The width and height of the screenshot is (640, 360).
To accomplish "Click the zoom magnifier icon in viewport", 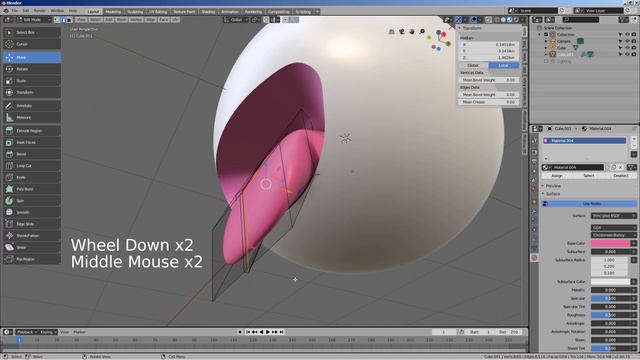I will [422, 31].
